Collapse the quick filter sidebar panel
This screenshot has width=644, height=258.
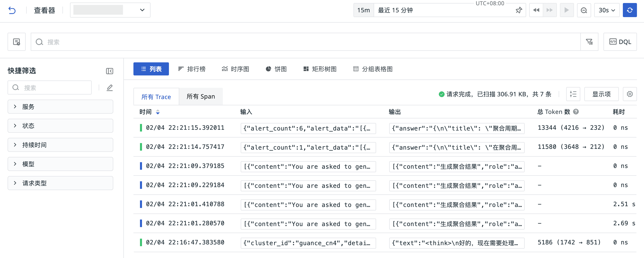coord(110,71)
